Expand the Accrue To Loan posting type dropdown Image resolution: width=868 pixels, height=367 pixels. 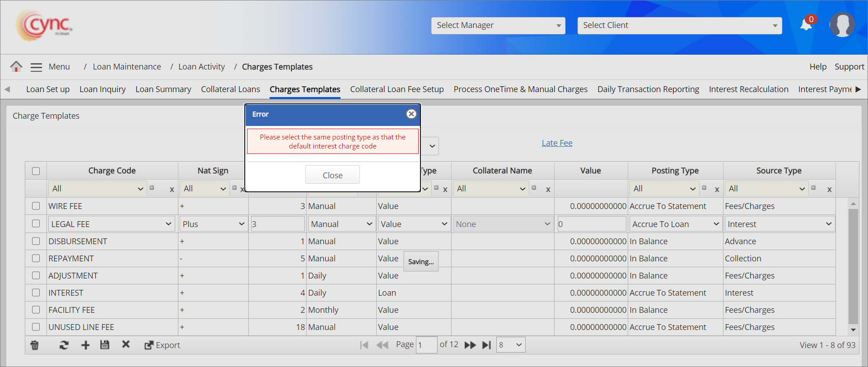[675, 224]
